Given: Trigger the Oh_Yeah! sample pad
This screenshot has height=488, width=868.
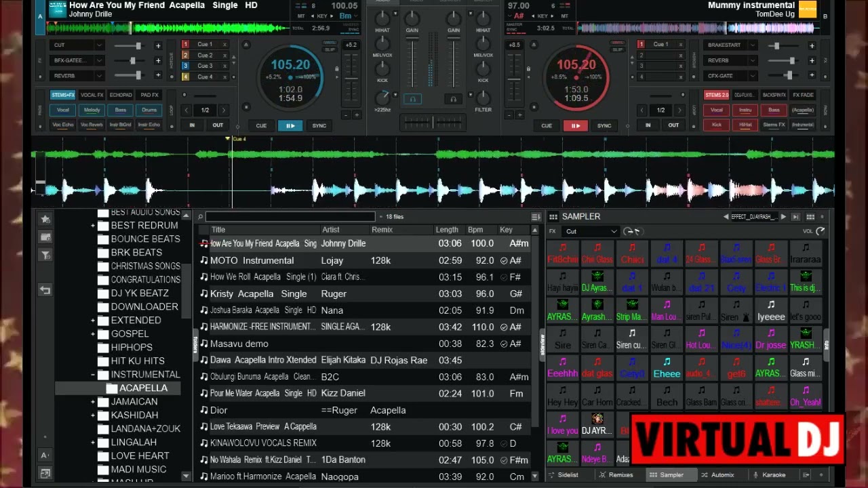Looking at the screenshot, I should pyautogui.click(x=805, y=397).
